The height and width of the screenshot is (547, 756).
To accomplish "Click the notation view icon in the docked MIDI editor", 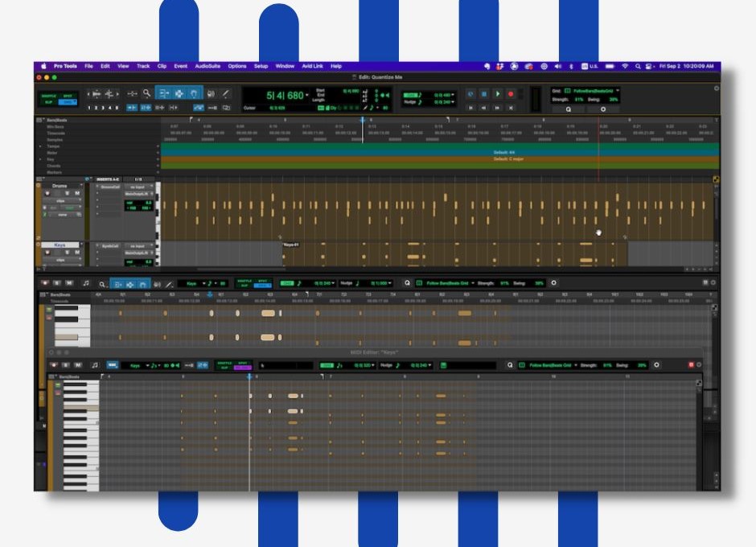I will coord(85,283).
